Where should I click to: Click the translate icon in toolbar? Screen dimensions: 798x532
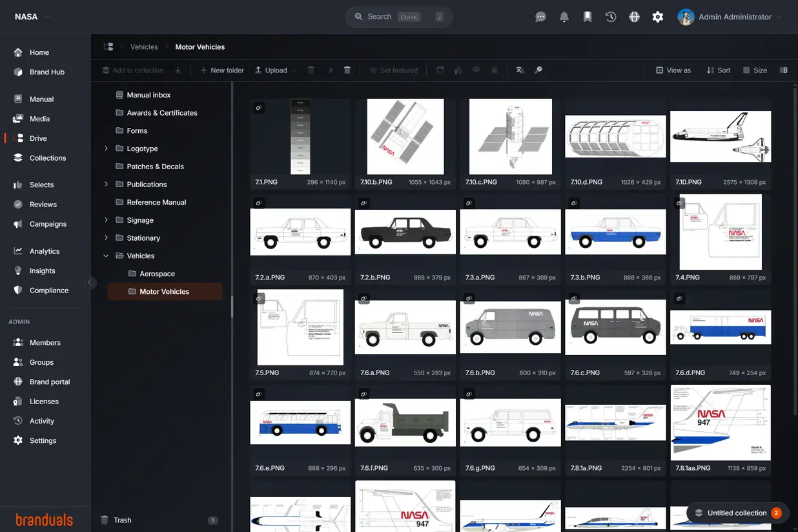(520, 70)
